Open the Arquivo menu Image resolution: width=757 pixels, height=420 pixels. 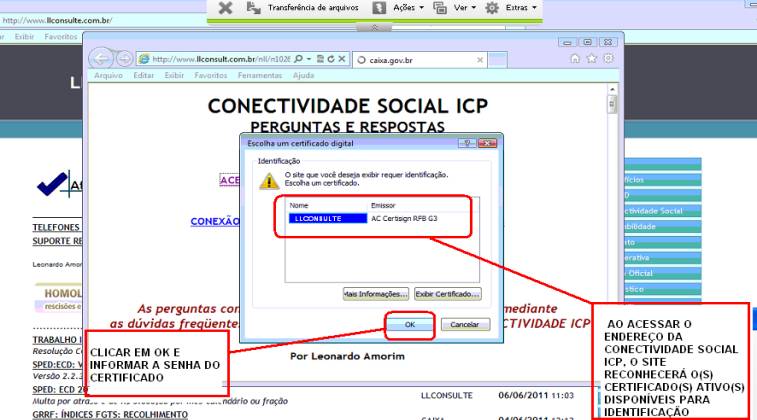108,75
